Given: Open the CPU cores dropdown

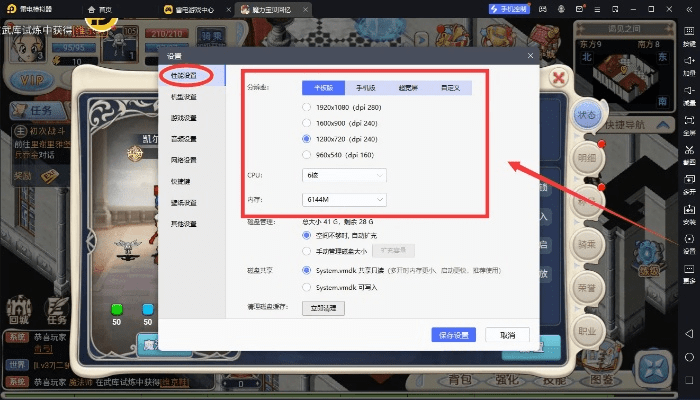Looking at the screenshot, I should tap(344, 175).
